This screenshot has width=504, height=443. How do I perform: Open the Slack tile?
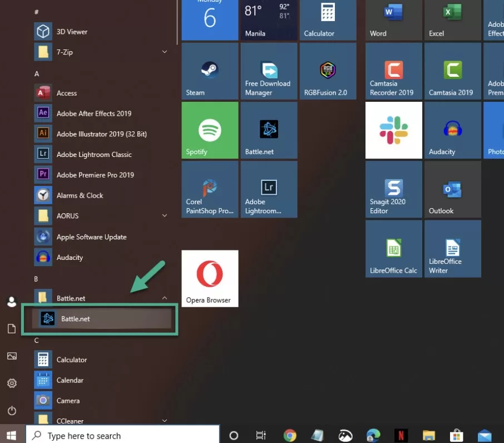(x=394, y=130)
